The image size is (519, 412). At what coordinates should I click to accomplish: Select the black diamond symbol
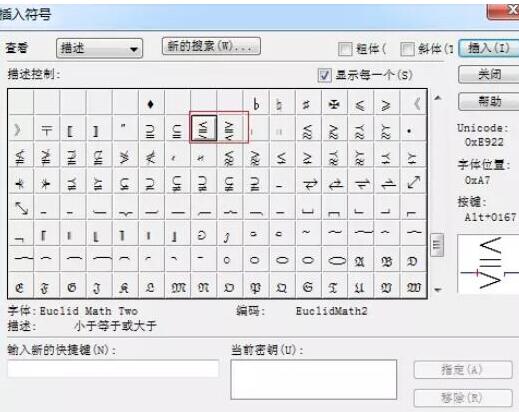click(150, 104)
